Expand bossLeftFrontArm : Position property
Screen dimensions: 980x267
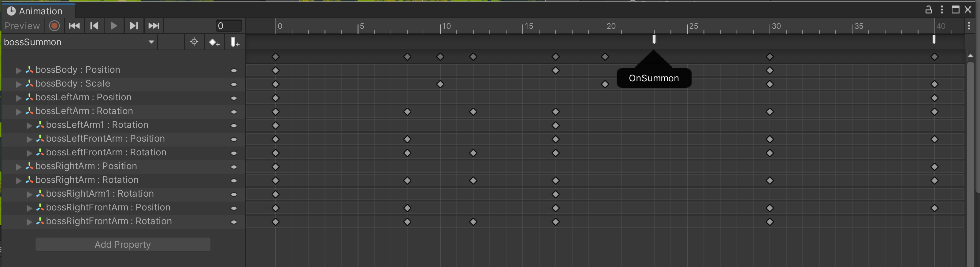coord(29,139)
